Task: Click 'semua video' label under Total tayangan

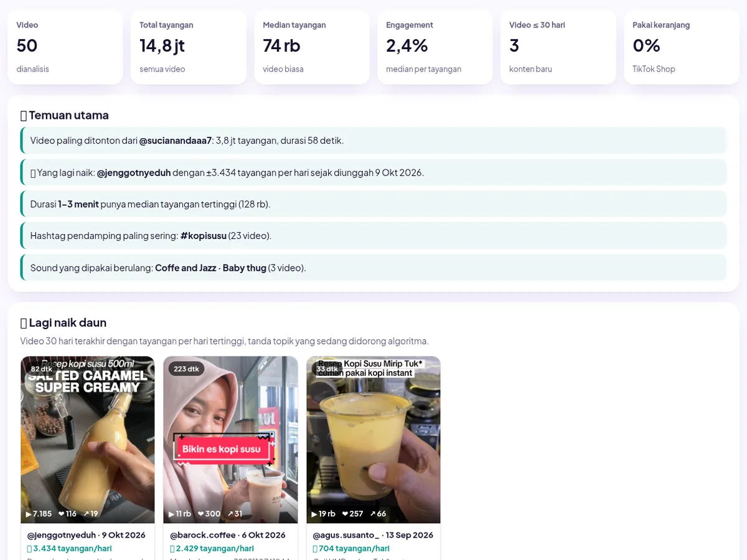Action: (162, 69)
